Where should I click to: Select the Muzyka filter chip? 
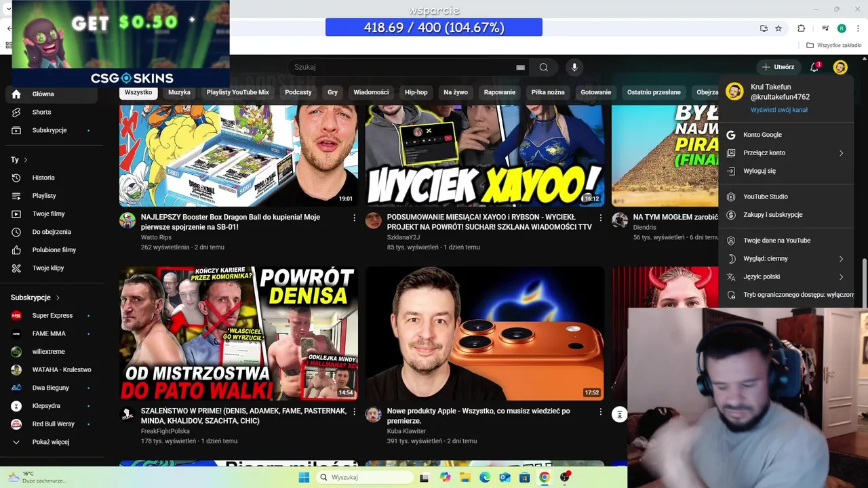point(180,92)
